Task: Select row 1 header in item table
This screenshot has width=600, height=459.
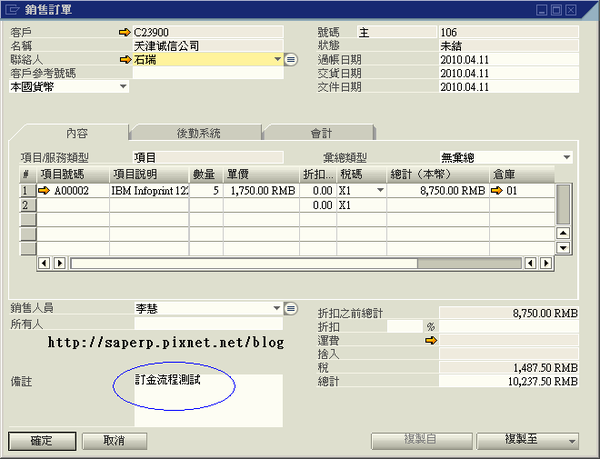Action: pyautogui.click(x=28, y=190)
